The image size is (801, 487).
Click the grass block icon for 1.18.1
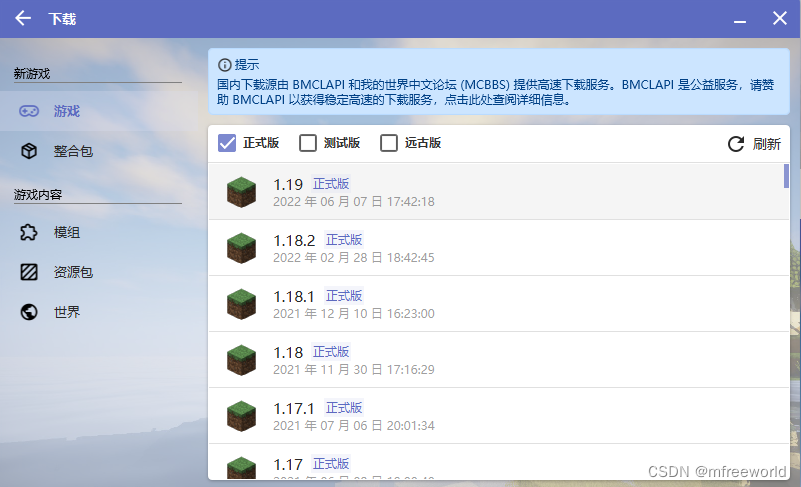click(x=241, y=304)
